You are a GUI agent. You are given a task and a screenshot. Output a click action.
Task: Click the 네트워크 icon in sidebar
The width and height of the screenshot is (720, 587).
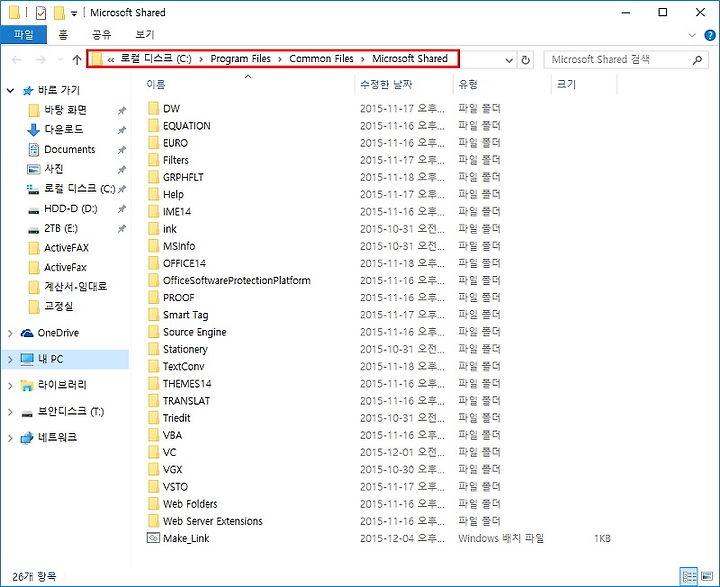27,438
